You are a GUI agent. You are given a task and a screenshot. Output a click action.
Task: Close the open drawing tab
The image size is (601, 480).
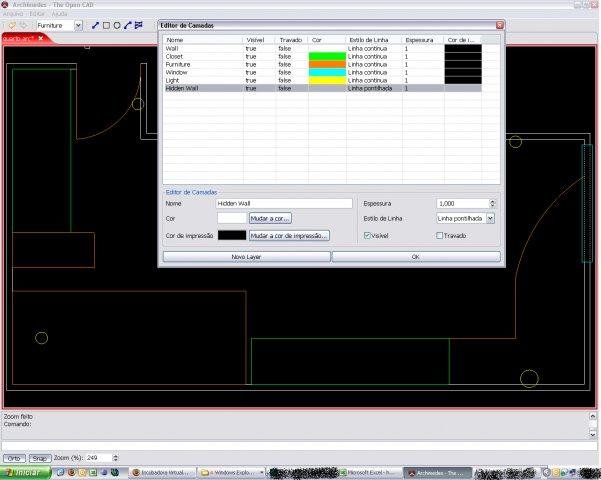click(x=41, y=39)
